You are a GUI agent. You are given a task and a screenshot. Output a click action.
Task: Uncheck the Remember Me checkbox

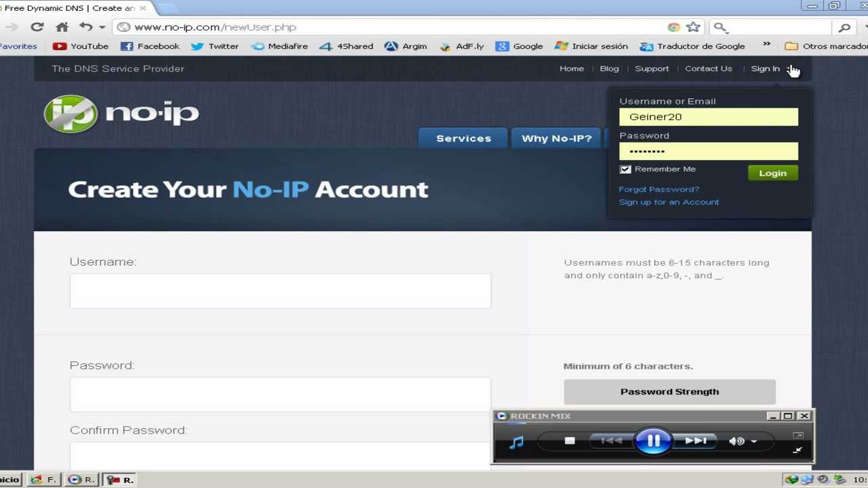(625, 169)
